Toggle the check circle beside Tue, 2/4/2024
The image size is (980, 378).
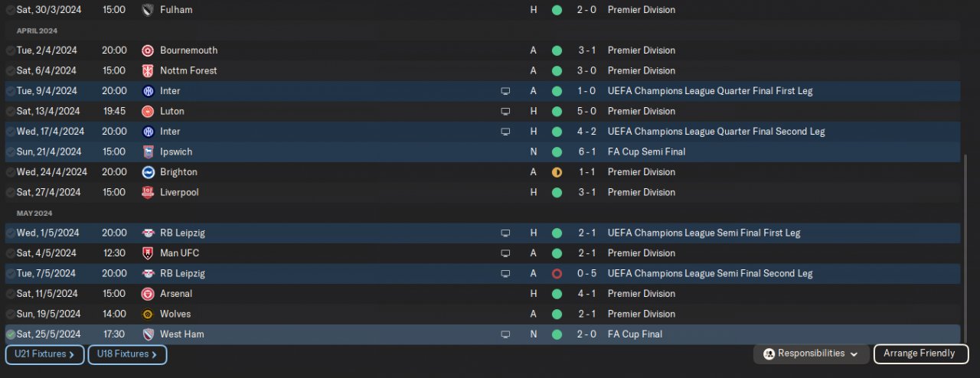(x=11, y=51)
